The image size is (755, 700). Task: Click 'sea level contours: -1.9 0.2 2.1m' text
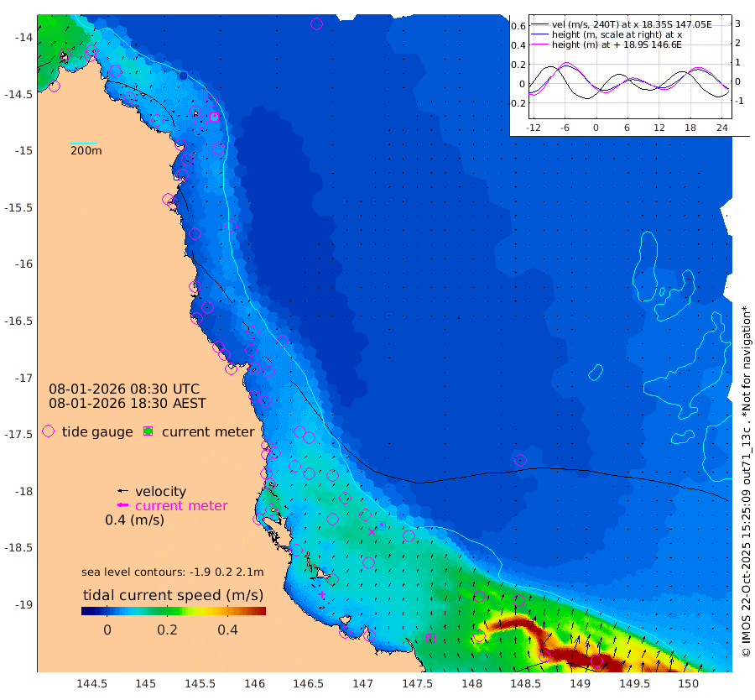coord(172,572)
